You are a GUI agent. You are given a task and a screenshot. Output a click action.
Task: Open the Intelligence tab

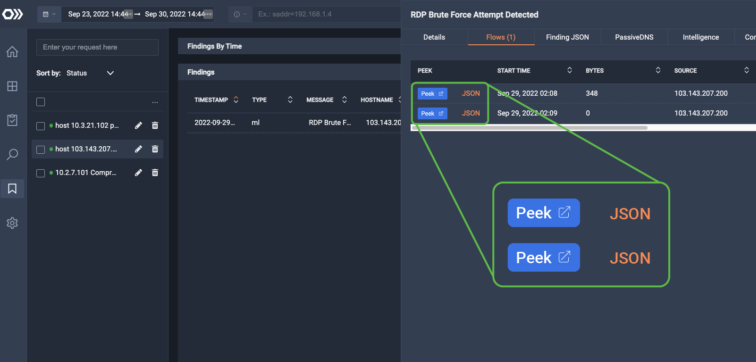[701, 37]
